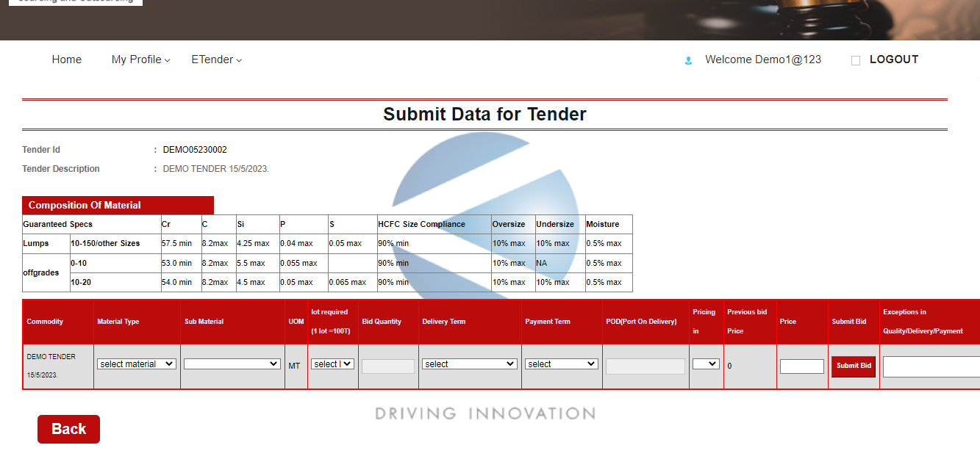This screenshot has width=980, height=459.
Task: Open the Payment Term dropdown
Action: click(x=561, y=364)
